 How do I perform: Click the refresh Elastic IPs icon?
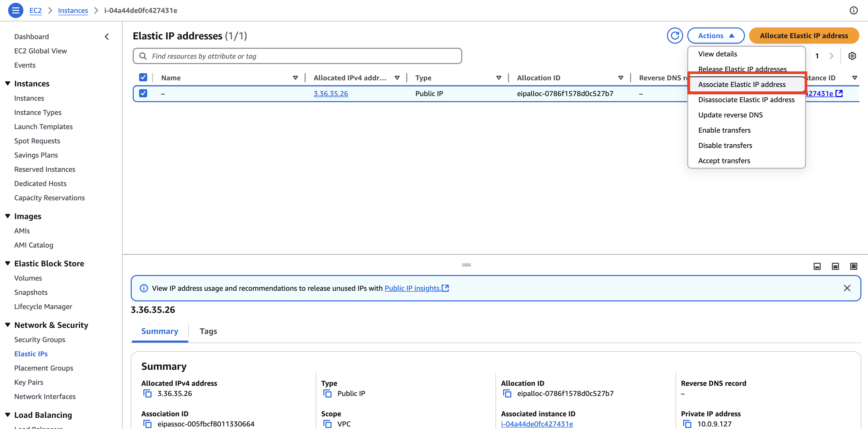[x=675, y=36]
